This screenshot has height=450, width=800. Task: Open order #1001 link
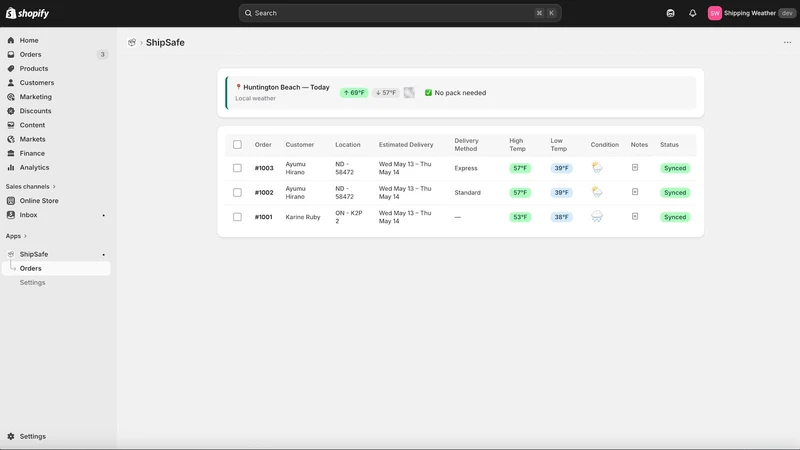click(263, 217)
